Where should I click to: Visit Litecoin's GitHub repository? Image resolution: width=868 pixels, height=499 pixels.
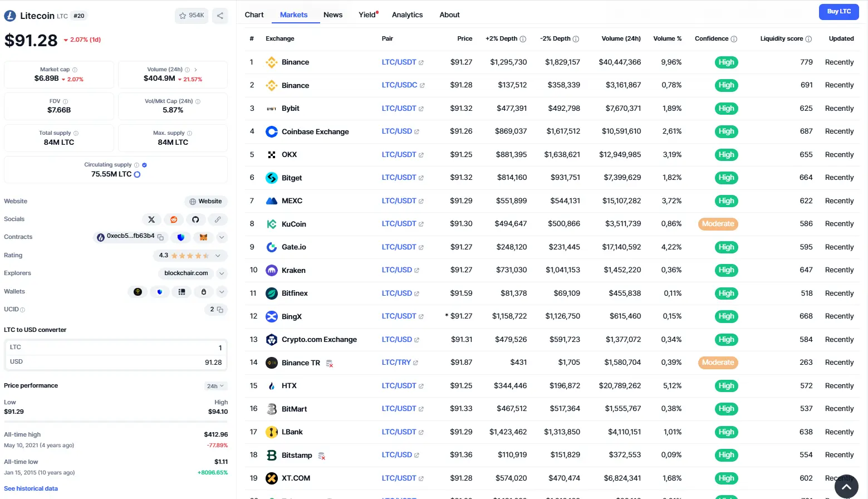click(195, 219)
